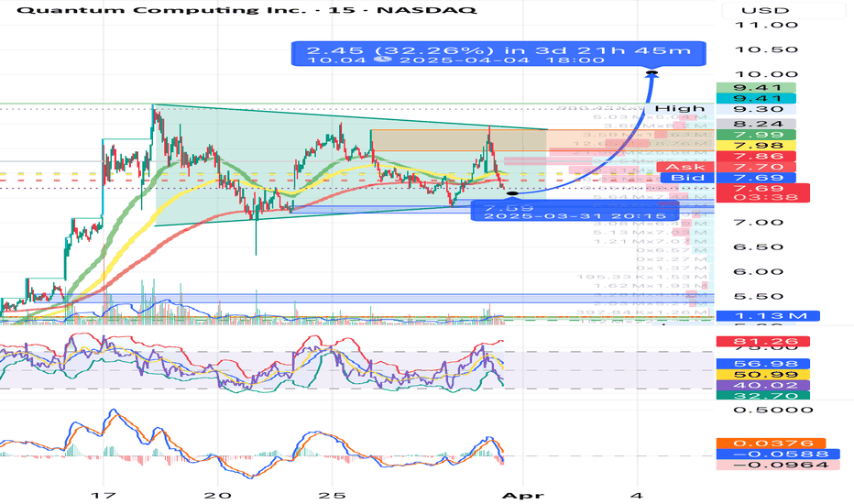This screenshot has width=854, height=504.
Task: Click the 17 date label on time axis
Action: [x=104, y=496]
